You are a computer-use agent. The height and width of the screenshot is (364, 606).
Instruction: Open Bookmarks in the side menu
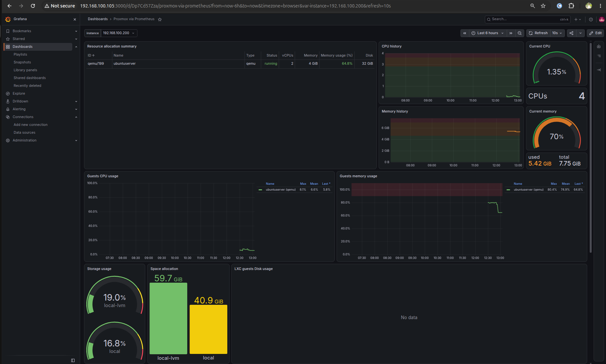(22, 31)
